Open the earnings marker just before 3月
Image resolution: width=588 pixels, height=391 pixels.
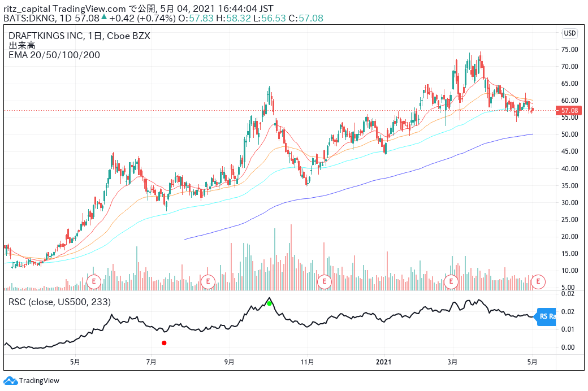point(451,281)
